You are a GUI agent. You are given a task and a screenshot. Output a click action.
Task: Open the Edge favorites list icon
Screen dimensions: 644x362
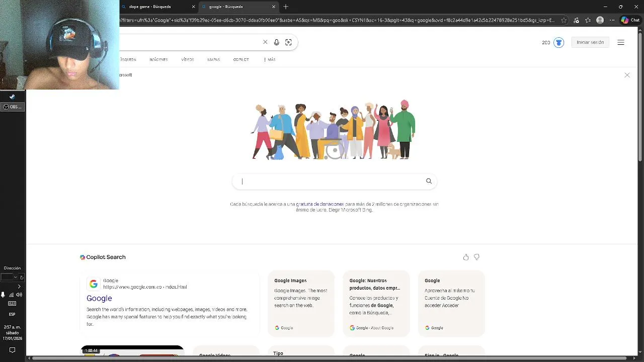click(588, 20)
